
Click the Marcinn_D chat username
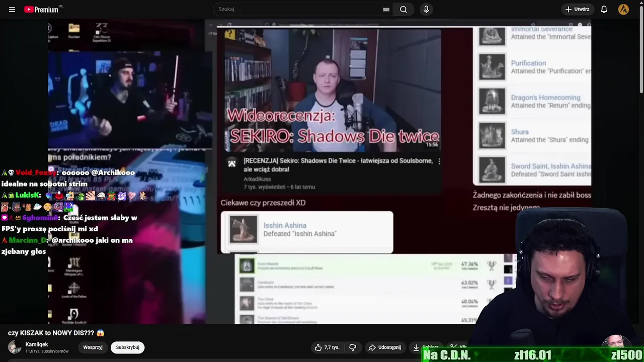tap(28, 240)
